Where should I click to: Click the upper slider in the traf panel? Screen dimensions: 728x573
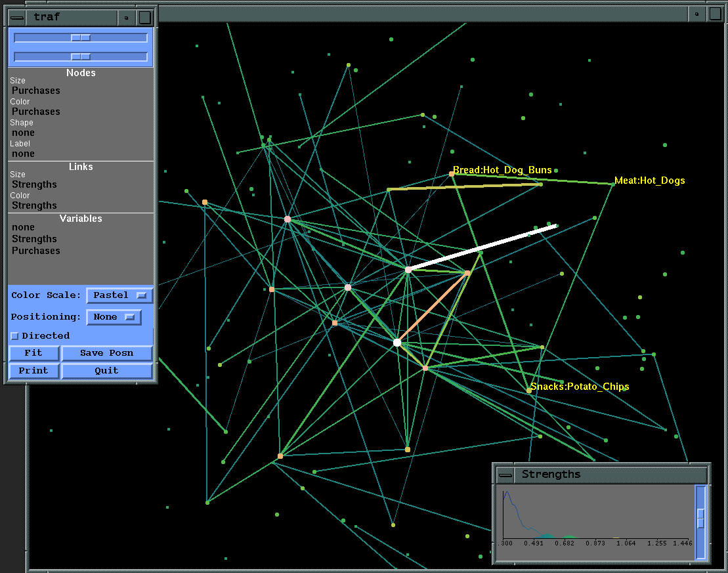coord(81,38)
